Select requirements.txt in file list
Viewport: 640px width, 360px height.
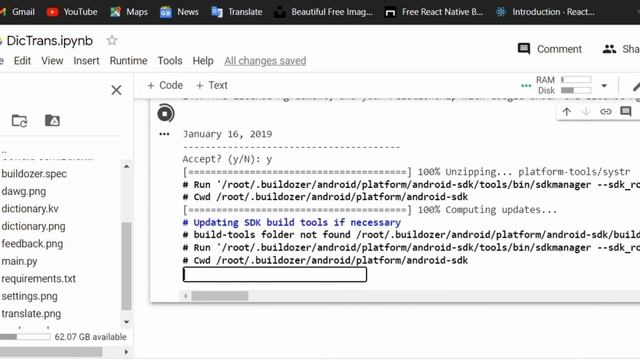pos(39,279)
